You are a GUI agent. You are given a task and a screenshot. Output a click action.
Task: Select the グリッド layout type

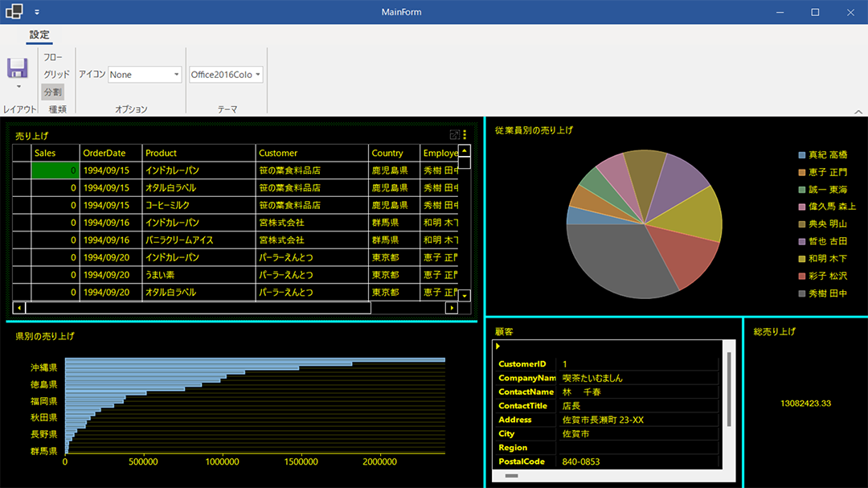pos(56,74)
